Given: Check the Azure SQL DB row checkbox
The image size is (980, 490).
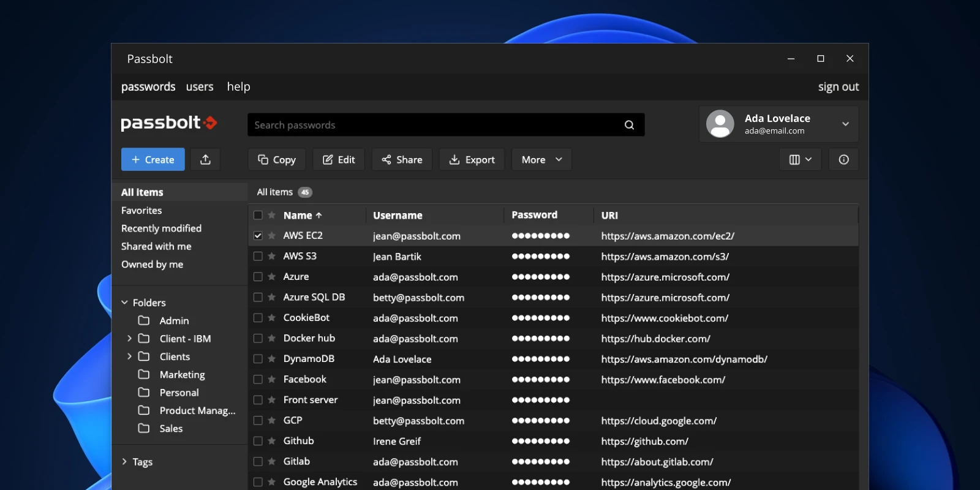Looking at the screenshot, I should tap(258, 297).
